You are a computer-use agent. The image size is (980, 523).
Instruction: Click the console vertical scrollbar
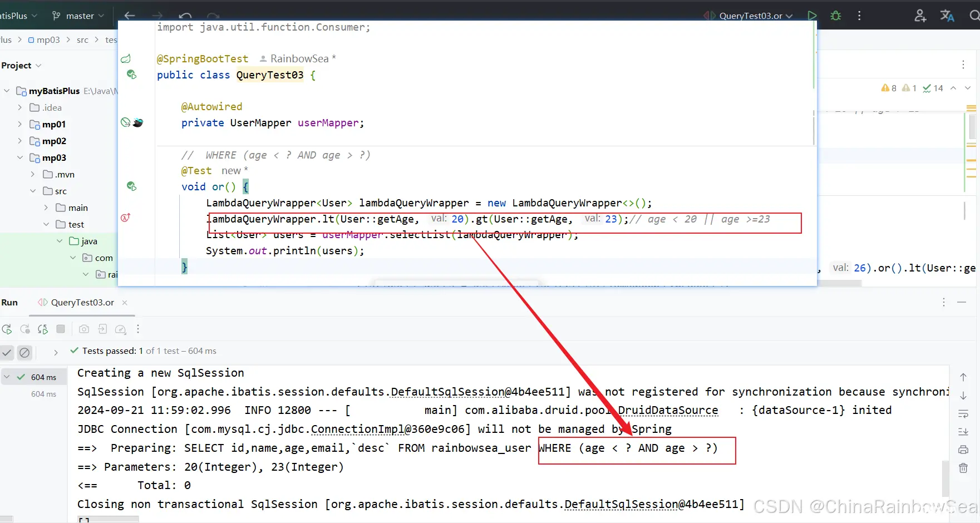click(945, 478)
